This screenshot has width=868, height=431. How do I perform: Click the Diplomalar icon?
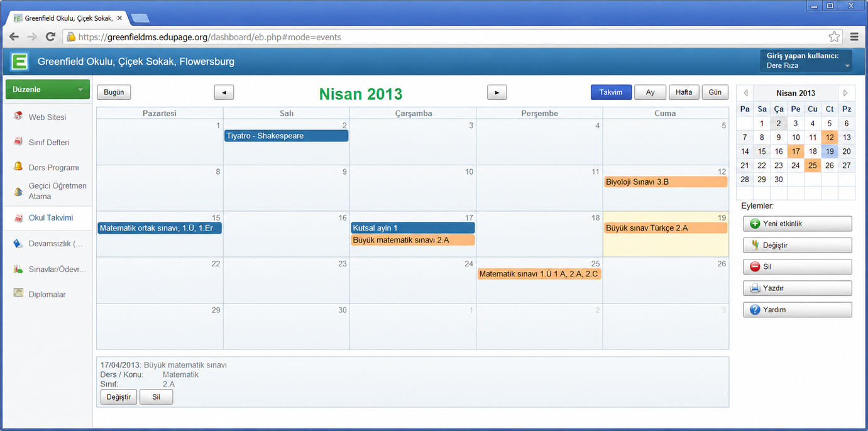18,293
